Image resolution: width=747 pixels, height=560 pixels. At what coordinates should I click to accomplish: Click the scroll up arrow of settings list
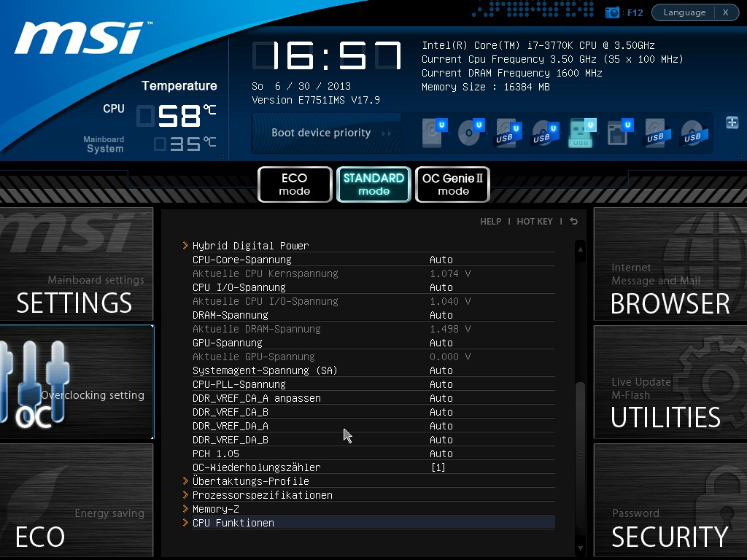(580, 249)
